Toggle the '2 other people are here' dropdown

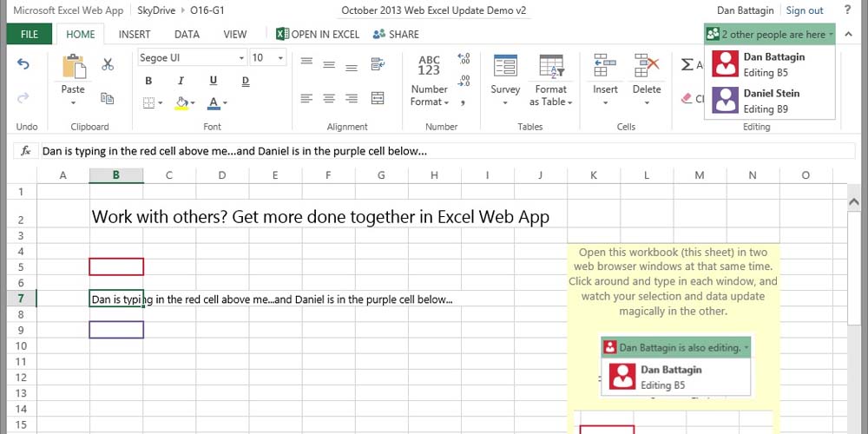click(x=769, y=35)
